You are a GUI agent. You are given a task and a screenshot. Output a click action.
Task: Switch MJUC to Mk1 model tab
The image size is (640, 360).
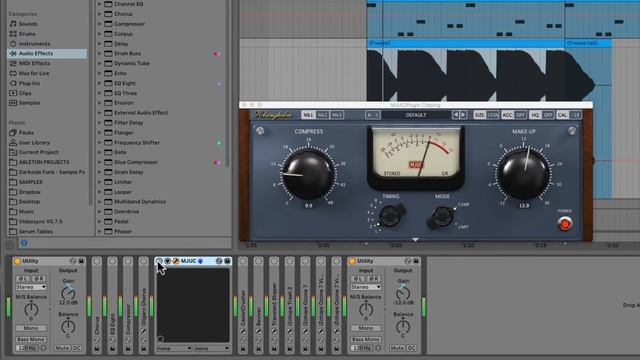[308, 115]
